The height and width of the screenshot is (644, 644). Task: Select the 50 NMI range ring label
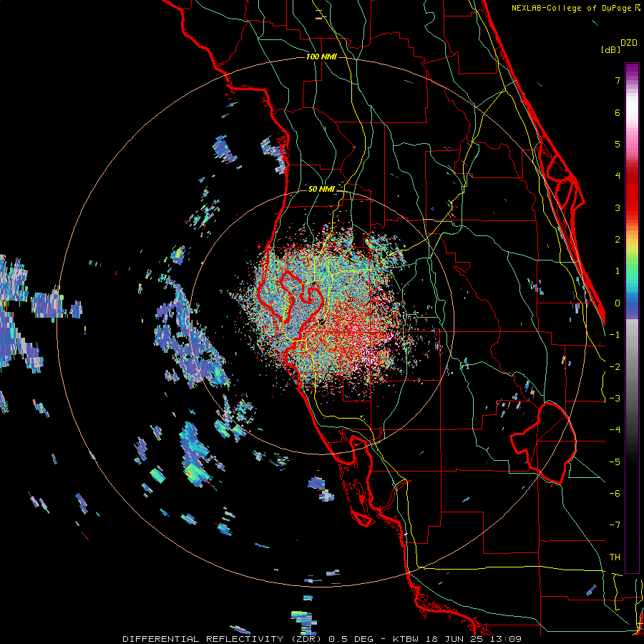tap(321, 189)
